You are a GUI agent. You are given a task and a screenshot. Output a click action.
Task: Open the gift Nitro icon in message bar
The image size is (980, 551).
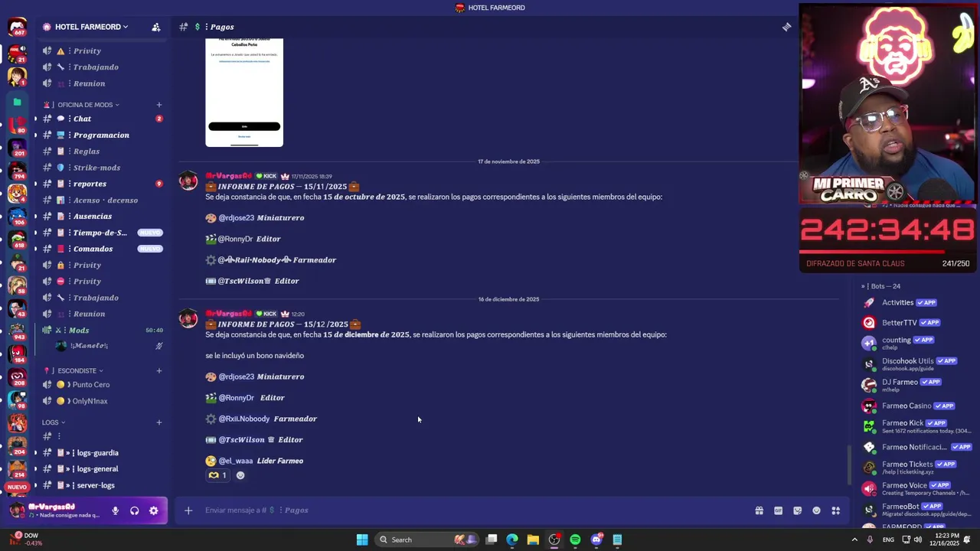[x=759, y=510]
